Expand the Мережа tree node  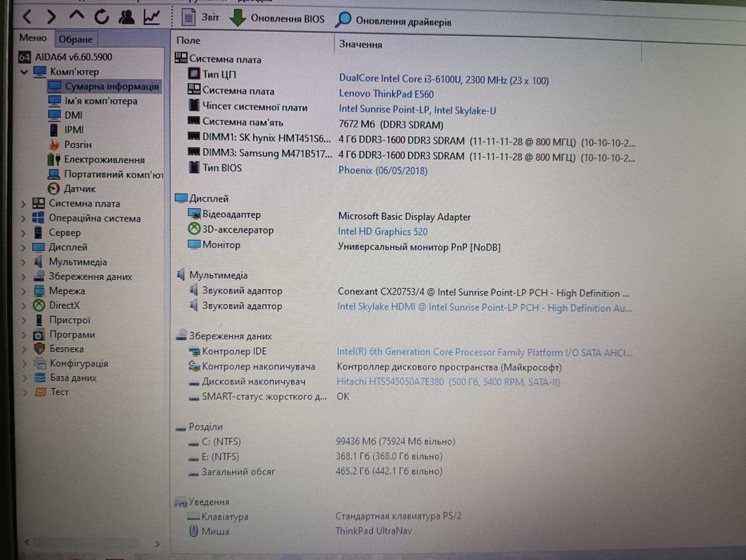coord(23,291)
